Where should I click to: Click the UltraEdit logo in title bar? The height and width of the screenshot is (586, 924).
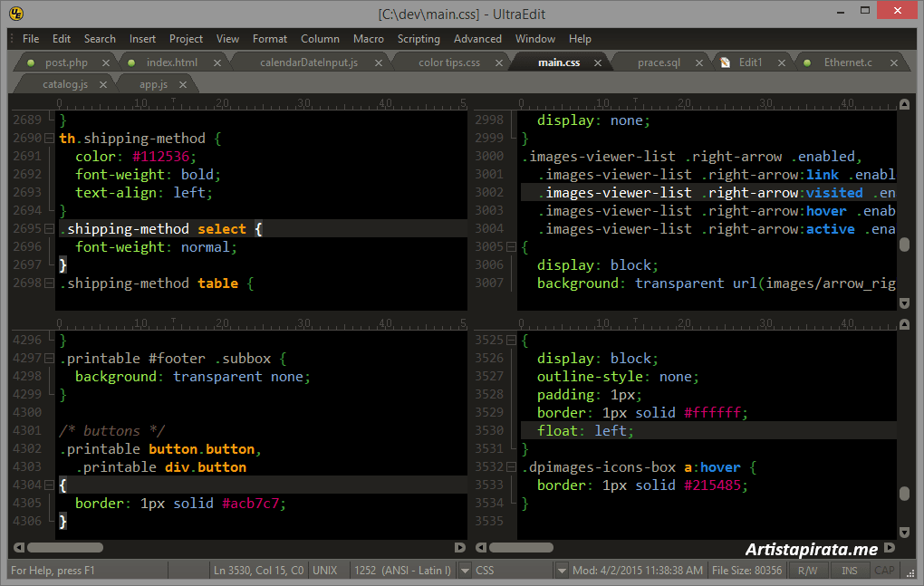tap(16, 14)
